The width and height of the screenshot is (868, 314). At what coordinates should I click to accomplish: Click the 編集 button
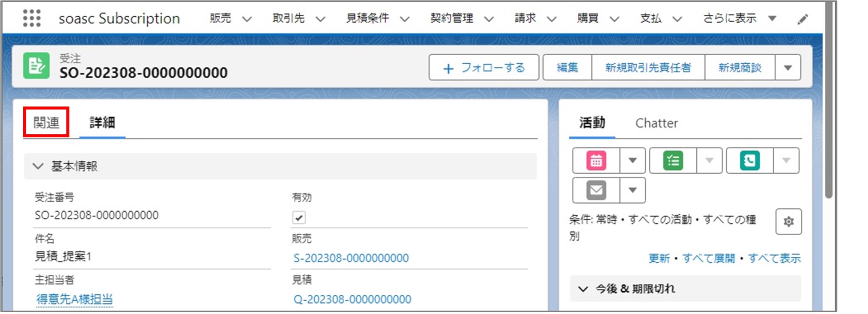567,68
